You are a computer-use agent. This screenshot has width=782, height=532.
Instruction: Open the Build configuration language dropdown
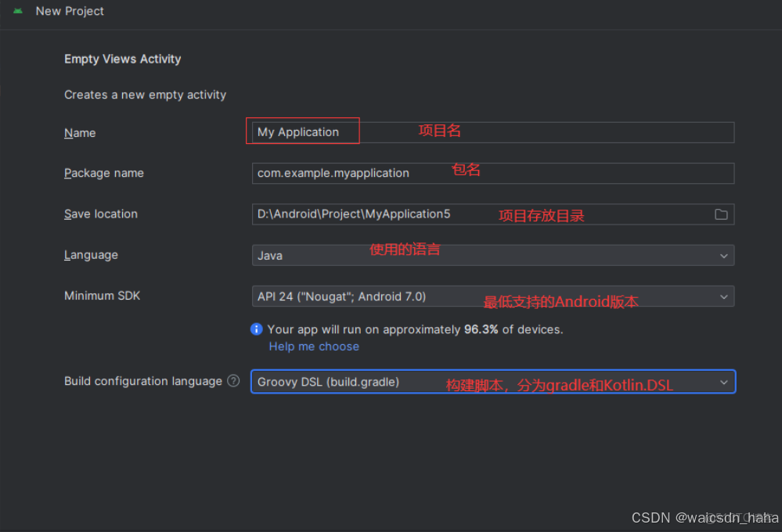tap(493, 382)
